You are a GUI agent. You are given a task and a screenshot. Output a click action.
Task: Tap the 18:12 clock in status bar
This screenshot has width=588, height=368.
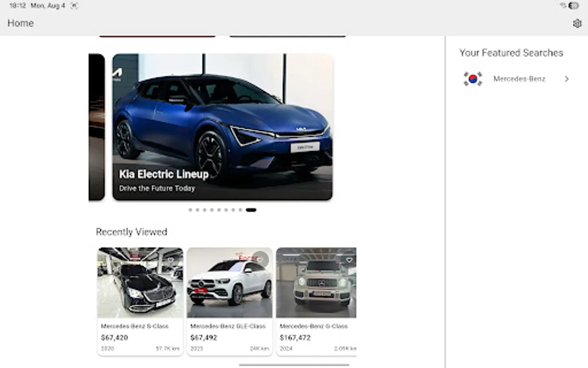click(x=18, y=6)
